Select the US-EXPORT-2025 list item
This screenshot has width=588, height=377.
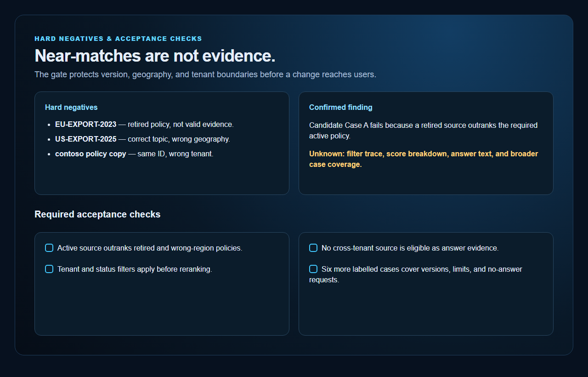coord(142,139)
